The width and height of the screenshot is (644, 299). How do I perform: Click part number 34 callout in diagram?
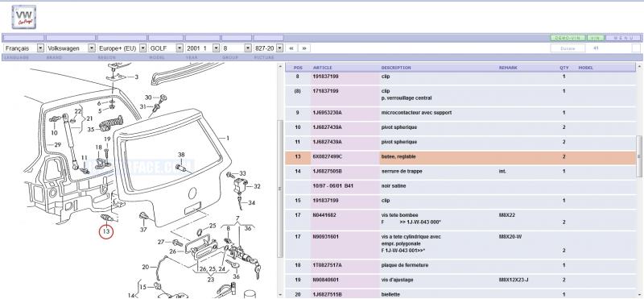point(251,203)
